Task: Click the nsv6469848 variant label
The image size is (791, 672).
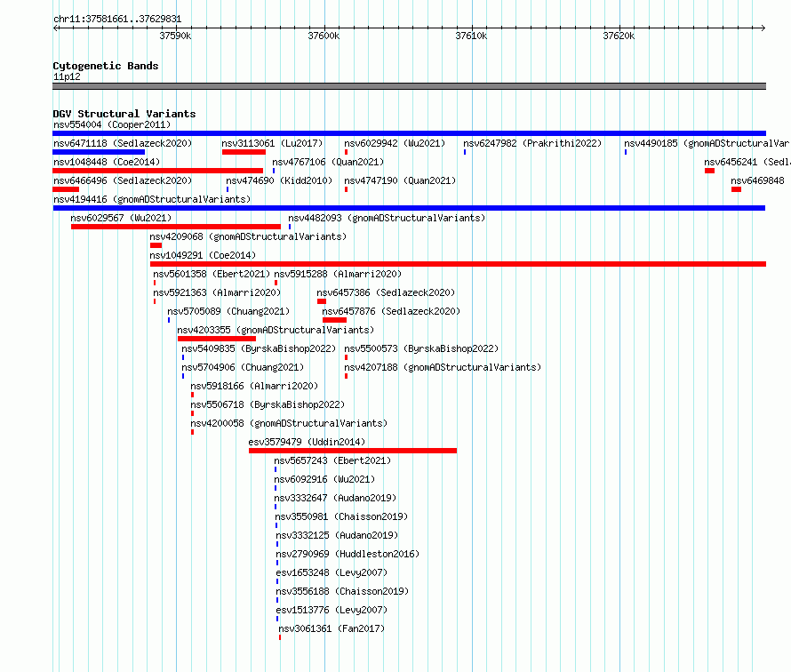Action: tap(757, 180)
